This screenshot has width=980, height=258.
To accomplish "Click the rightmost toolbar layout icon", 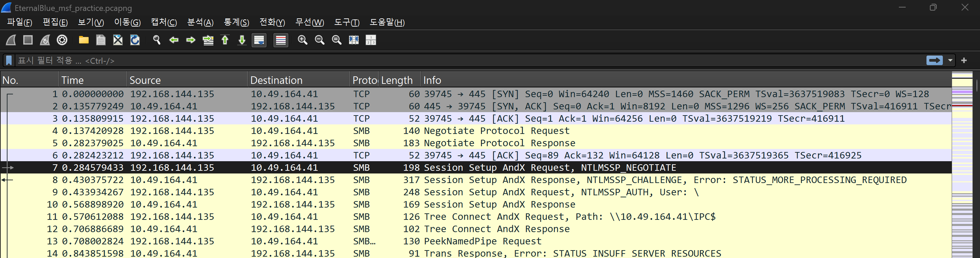I will click(x=371, y=40).
